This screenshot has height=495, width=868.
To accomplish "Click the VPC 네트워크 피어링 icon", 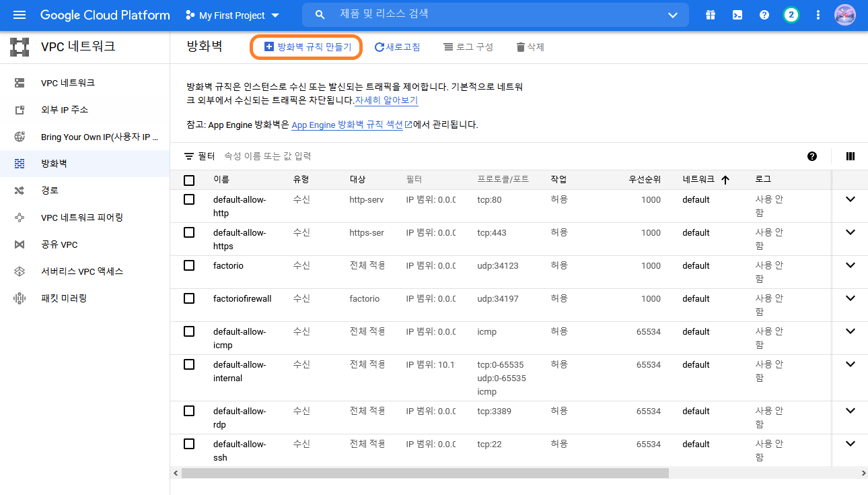I will tap(20, 218).
